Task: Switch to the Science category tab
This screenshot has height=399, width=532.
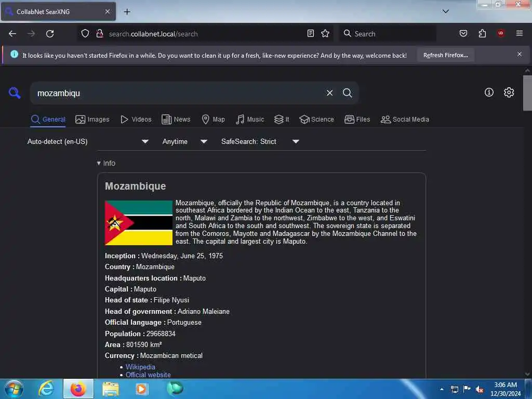Action: [317, 119]
